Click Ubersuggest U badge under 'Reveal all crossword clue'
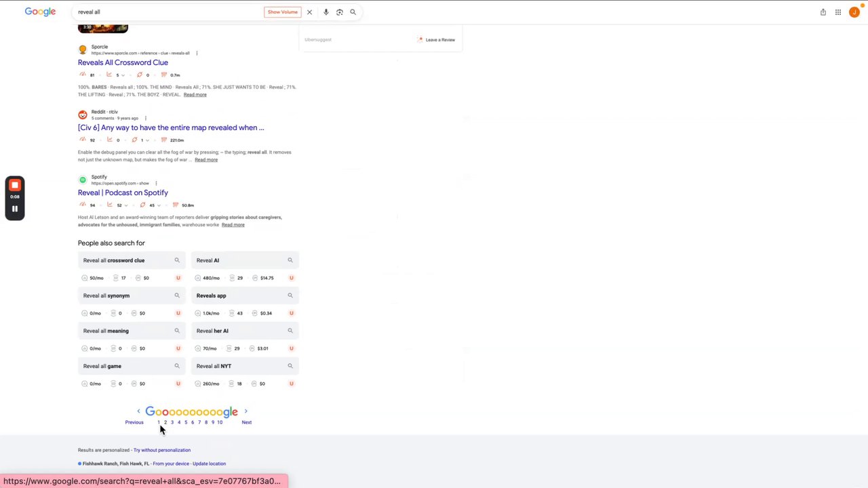868x488 pixels. pos(178,278)
